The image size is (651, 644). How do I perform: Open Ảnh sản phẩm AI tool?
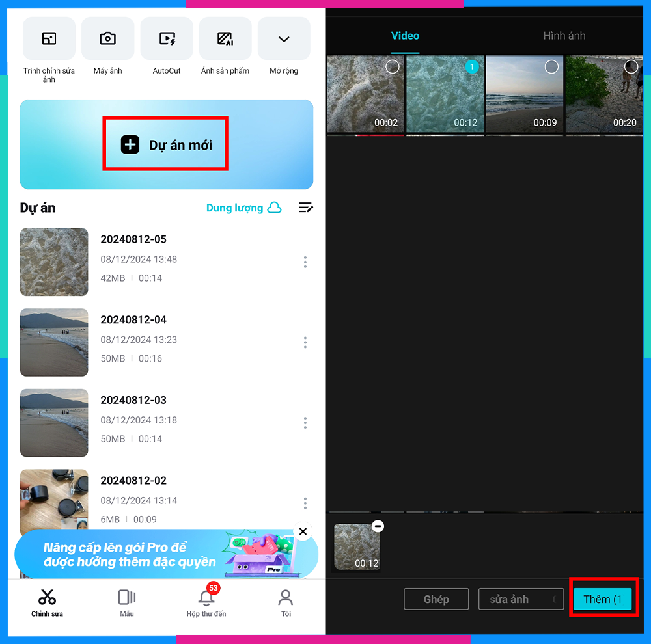tap(225, 39)
